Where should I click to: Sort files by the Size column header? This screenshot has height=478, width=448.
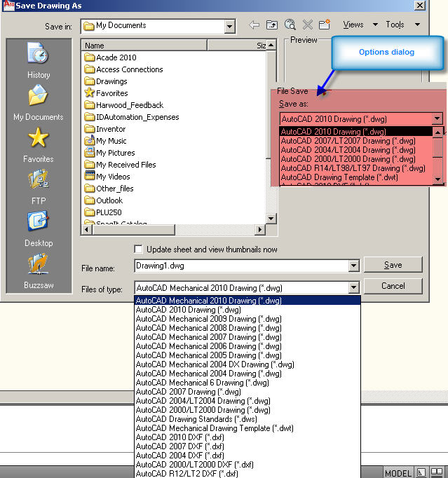[237, 46]
